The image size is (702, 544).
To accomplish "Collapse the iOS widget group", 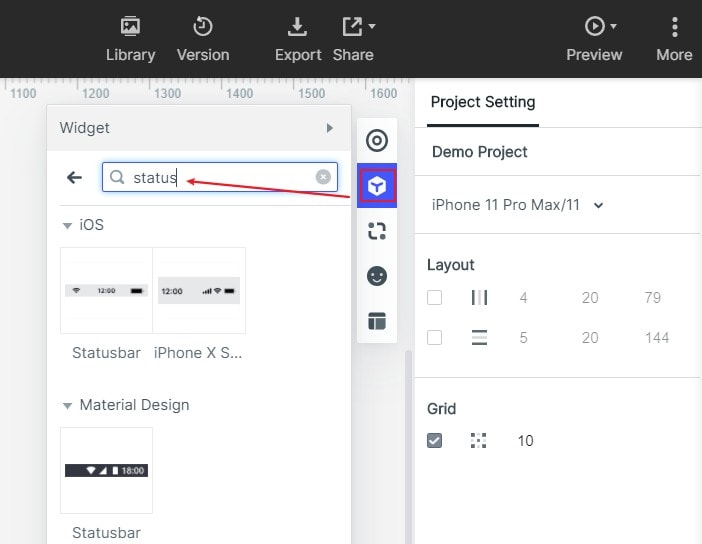I will [x=67, y=226].
